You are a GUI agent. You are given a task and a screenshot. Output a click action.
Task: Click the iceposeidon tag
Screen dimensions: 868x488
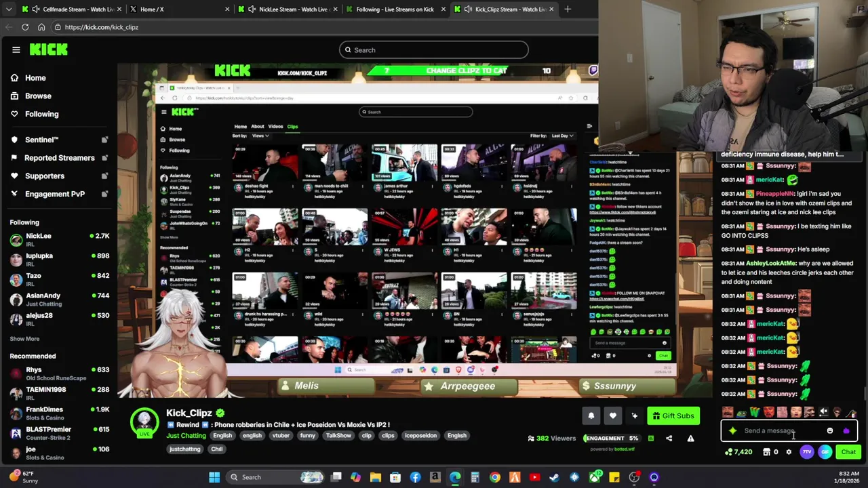click(420, 436)
